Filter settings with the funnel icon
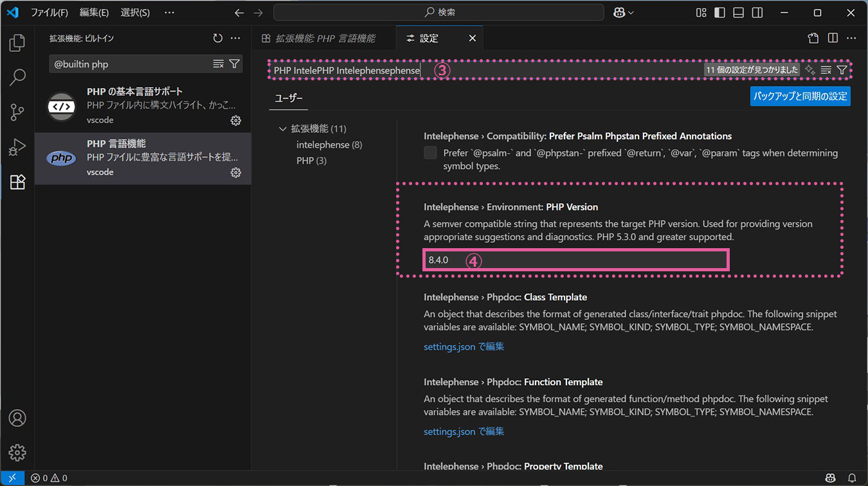This screenshot has height=486, width=868. point(842,69)
